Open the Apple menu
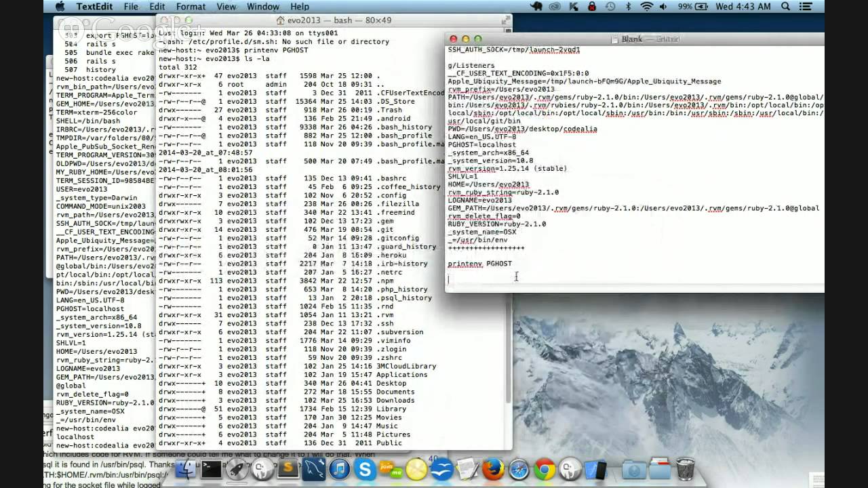The image size is (868, 488). pos(59,6)
